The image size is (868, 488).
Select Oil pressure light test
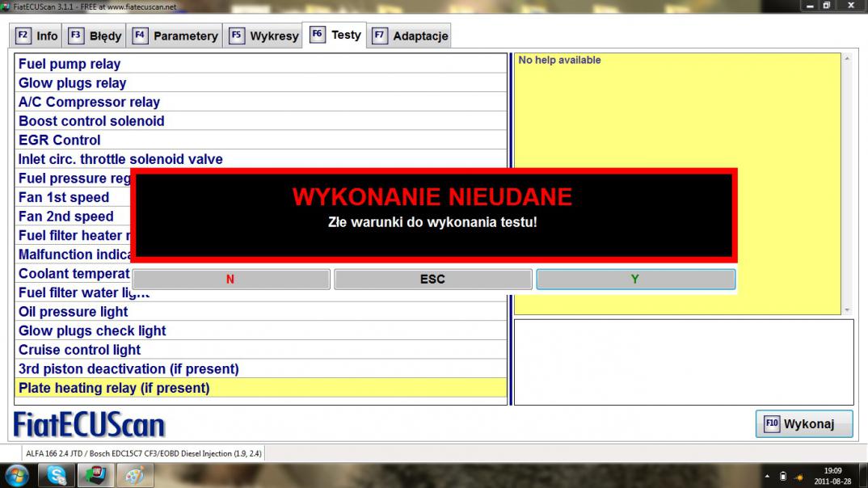click(261, 312)
